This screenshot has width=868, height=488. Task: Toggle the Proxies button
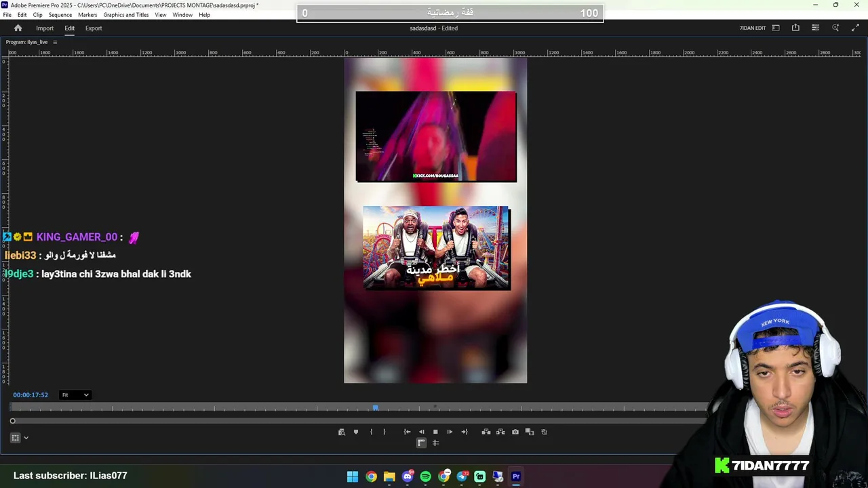(544, 432)
